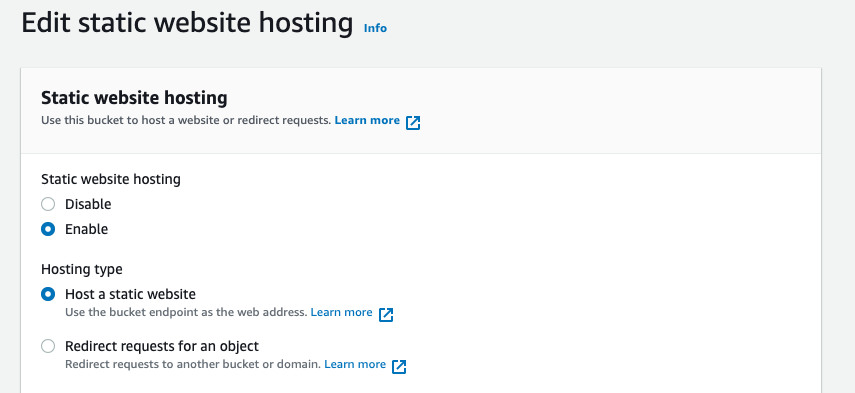Viewport: 855px width, 393px height.
Task: Open the Info link beside page title
Action: [375, 28]
